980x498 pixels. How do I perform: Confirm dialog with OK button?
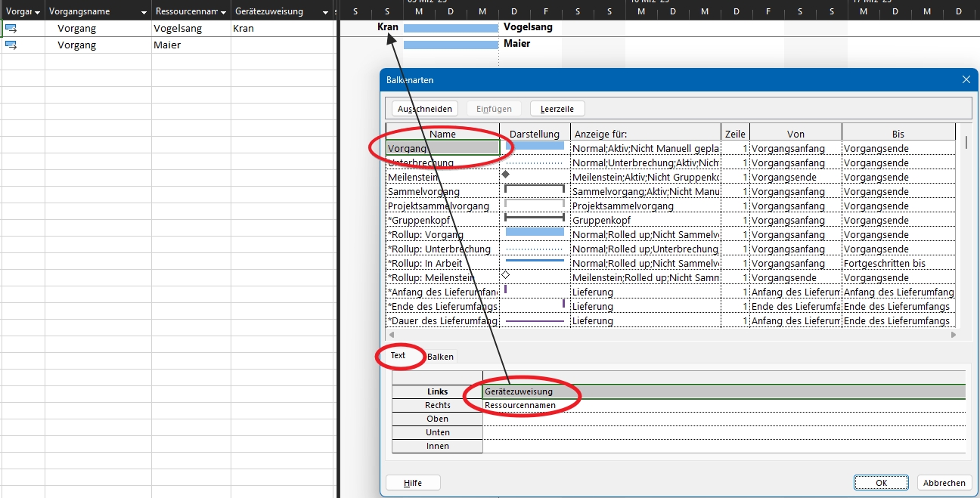click(881, 483)
